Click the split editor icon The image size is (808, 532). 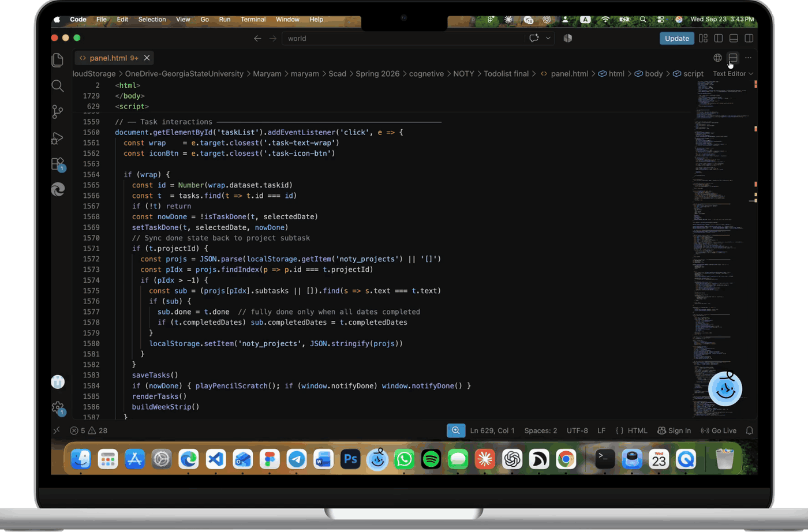[x=733, y=58]
